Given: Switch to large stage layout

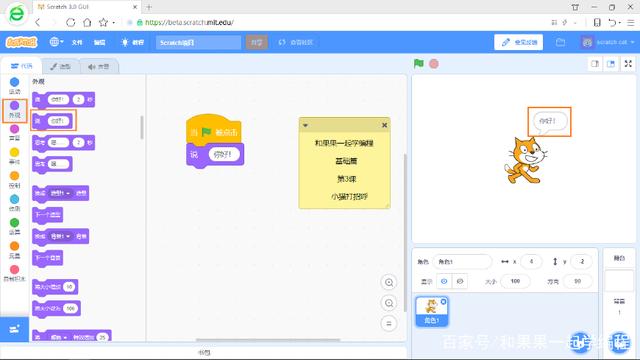Looking at the screenshot, I should (x=611, y=64).
